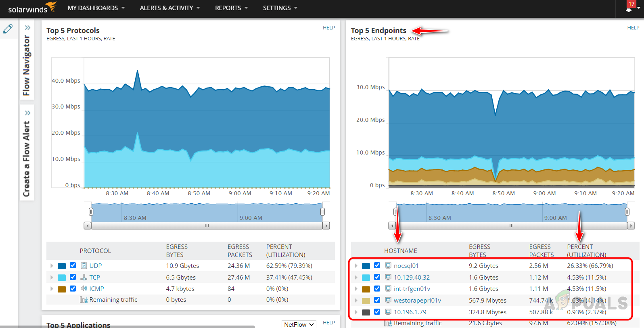
Task: Click the nocsql01 host monitor icon
Action: click(388, 265)
